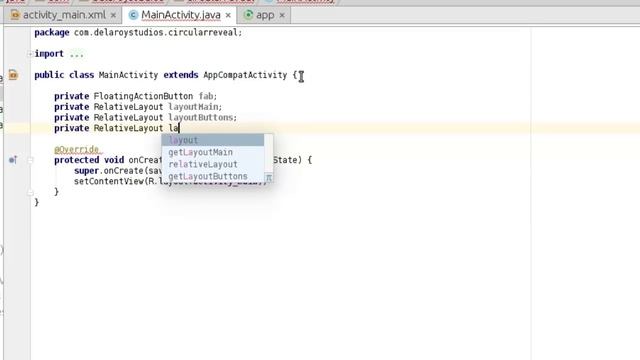Click AppCompatActivity in the class declaration
640x360 pixels.
245,75
